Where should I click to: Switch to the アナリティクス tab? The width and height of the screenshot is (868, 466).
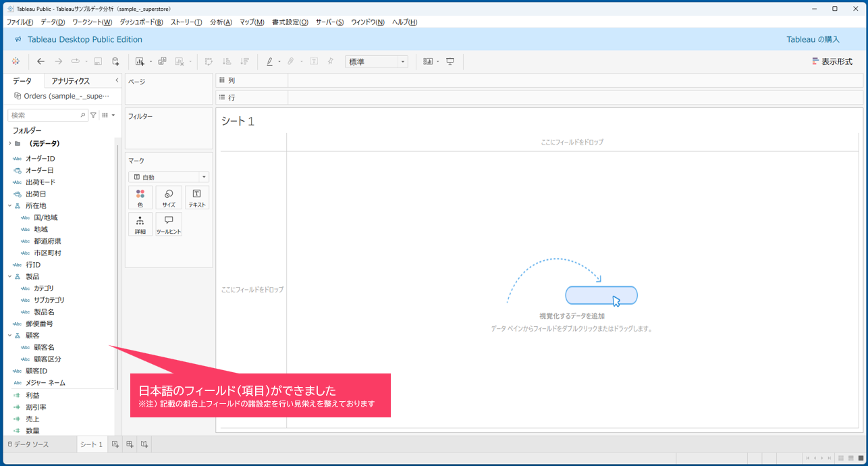click(71, 81)
